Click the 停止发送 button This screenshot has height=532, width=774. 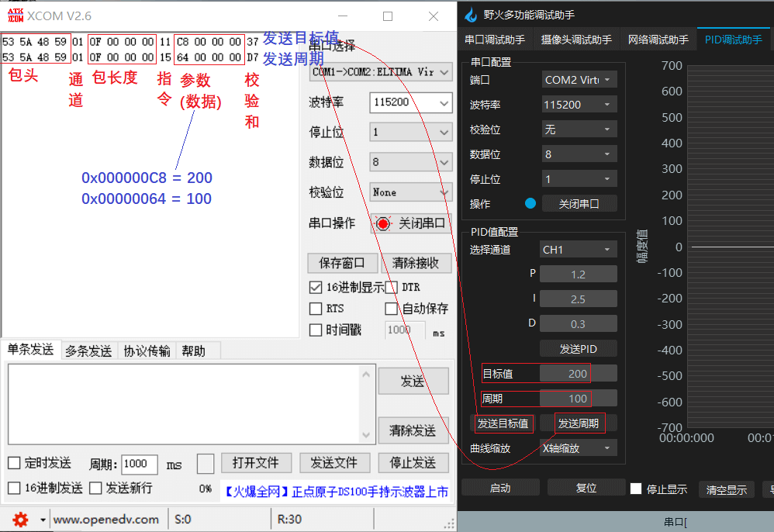[413, 463]
